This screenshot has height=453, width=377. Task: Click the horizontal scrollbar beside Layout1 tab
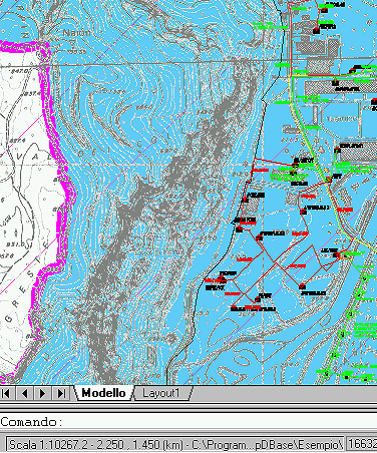(285, 393)
